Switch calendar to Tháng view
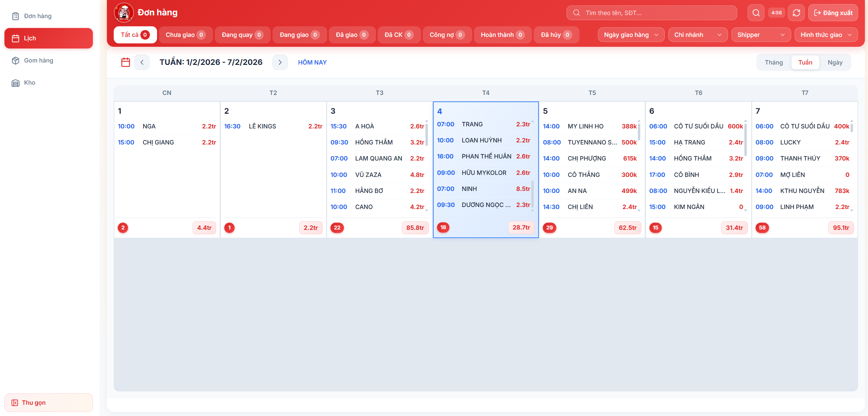 point(773,62)
